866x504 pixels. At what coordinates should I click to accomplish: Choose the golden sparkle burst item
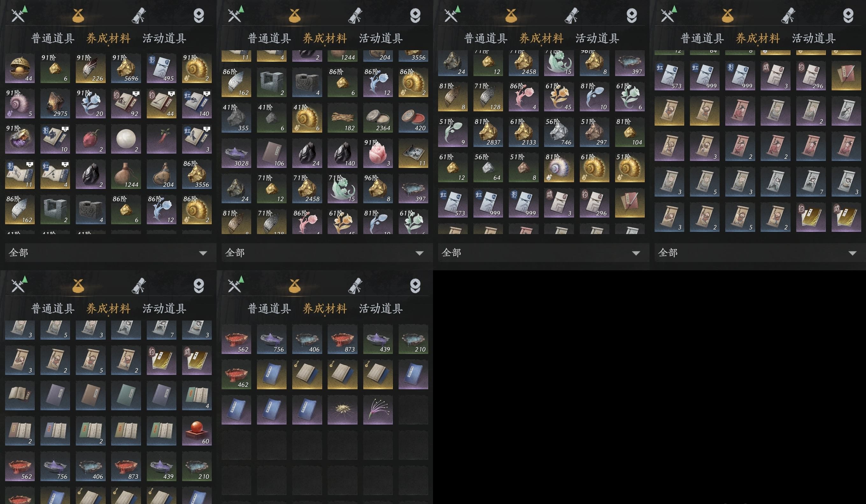[342, 410]
